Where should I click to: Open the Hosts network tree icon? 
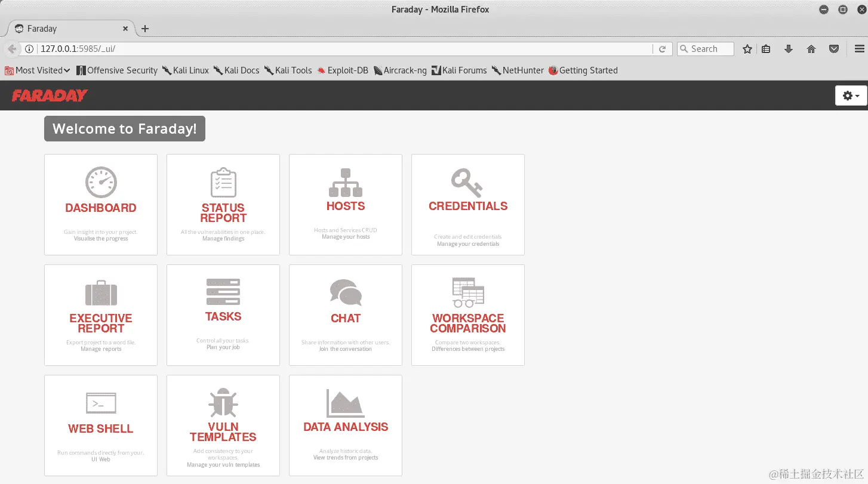tap(346, 182)
